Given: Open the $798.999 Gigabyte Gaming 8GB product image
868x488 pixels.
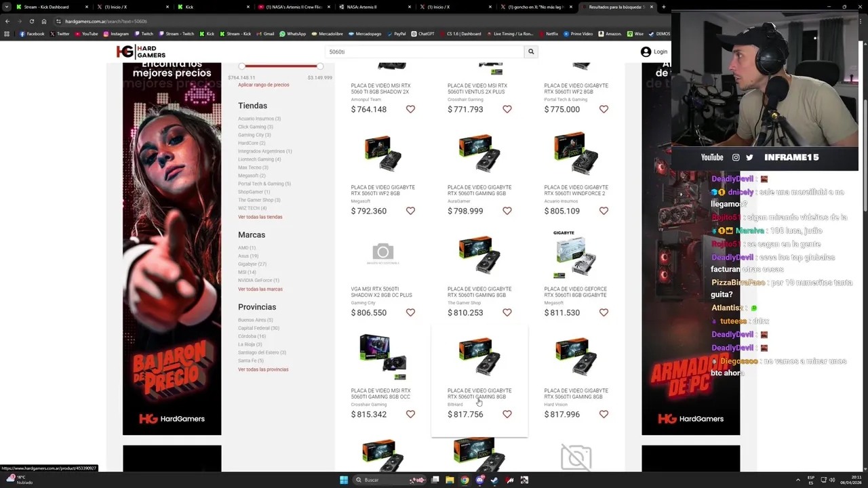Looking at the screenshot, I should click(479, 155).
